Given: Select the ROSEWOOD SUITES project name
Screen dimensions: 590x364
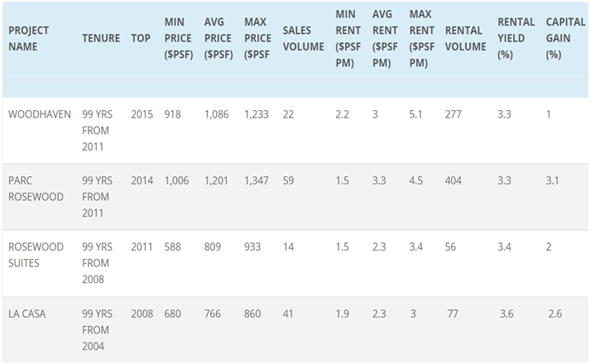Looking at the screenshot, I should tap(36, 255).
